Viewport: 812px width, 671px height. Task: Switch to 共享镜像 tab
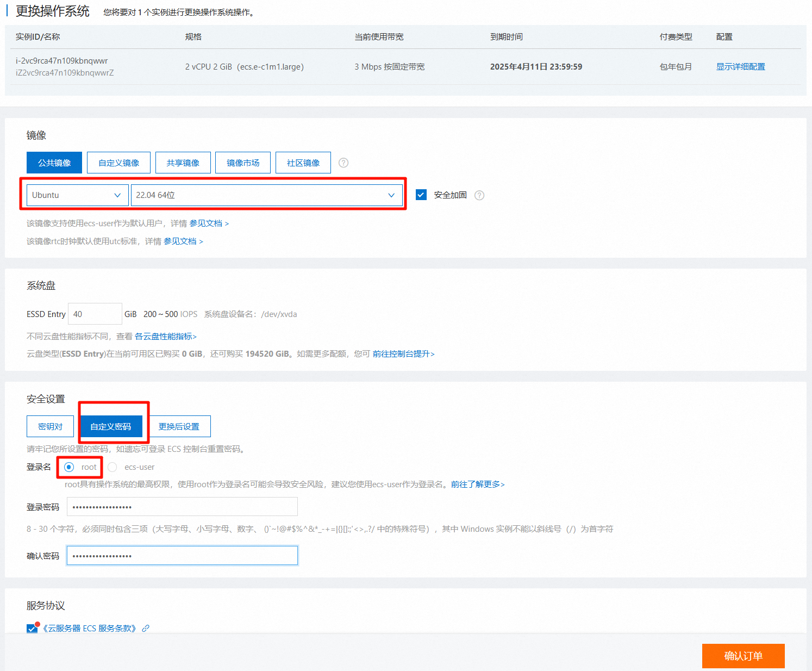click(x=183, y=163)
